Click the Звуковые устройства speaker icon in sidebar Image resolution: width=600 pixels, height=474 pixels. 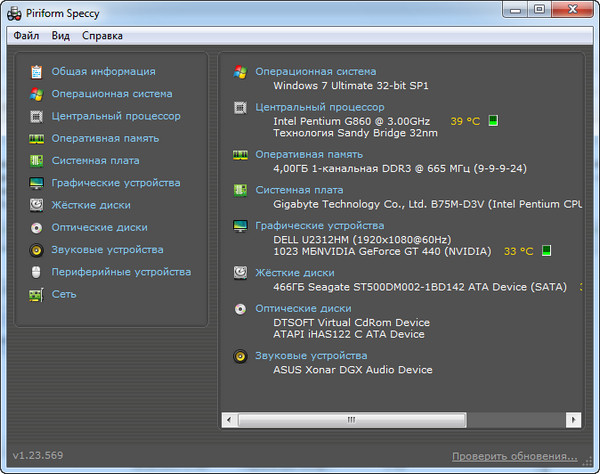(x=36, y=250)
